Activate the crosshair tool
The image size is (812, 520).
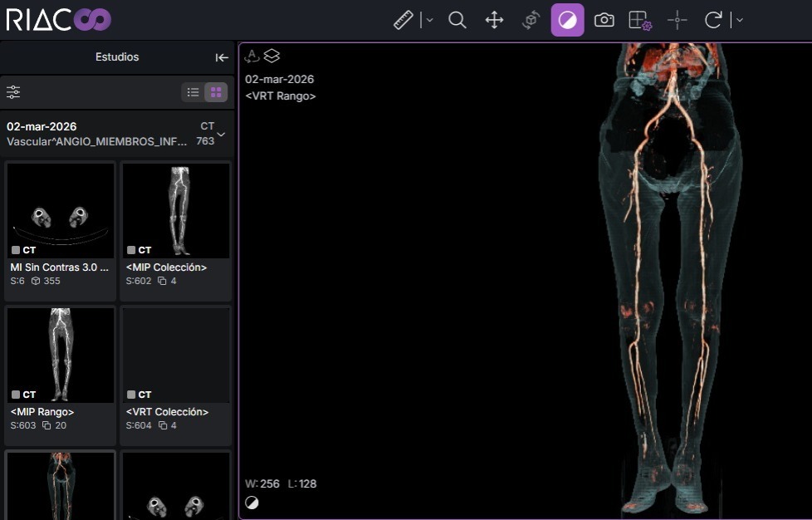pos(677,20)
